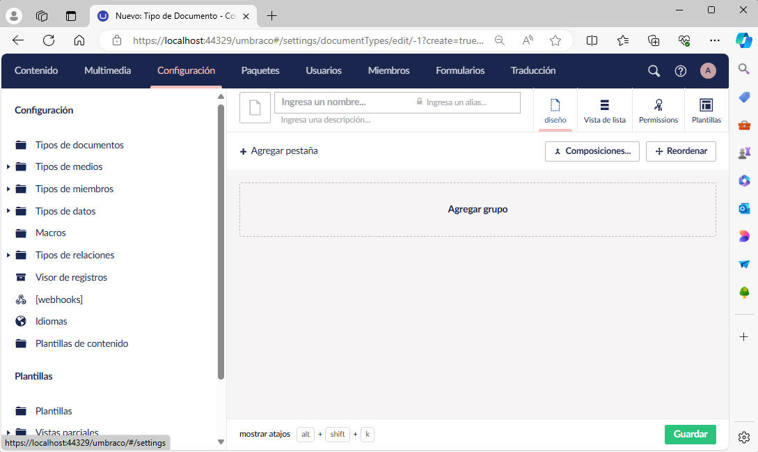Open browser essentials heart icon

point(684,41)
